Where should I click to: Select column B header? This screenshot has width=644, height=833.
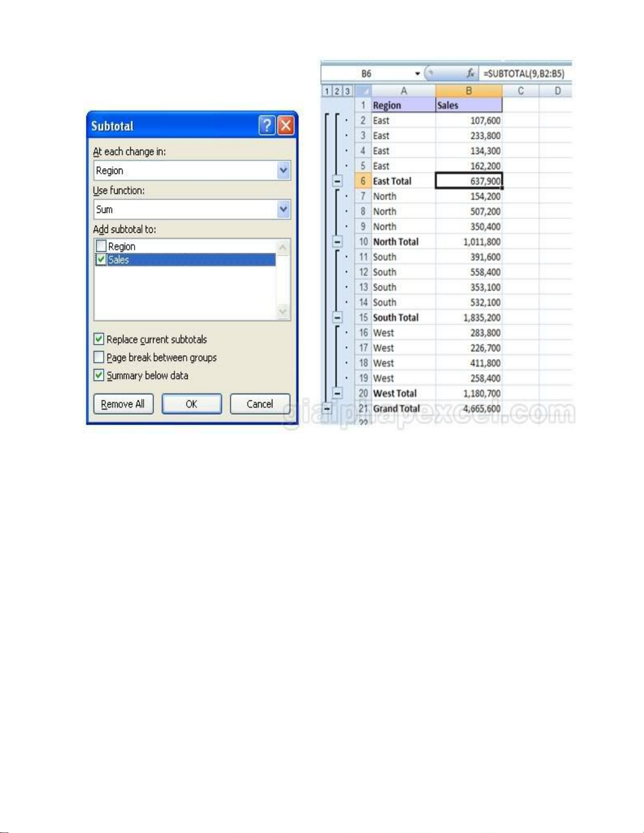pyautogui.click(x=468, y=91)
